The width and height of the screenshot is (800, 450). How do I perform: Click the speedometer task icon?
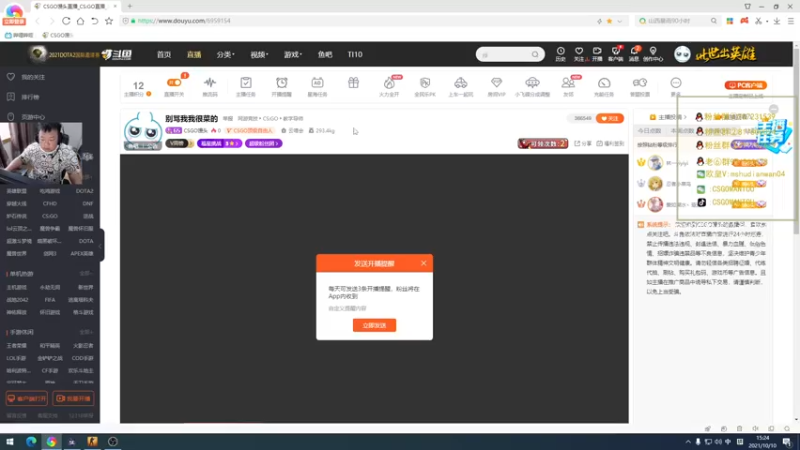[x=604, y=83]
